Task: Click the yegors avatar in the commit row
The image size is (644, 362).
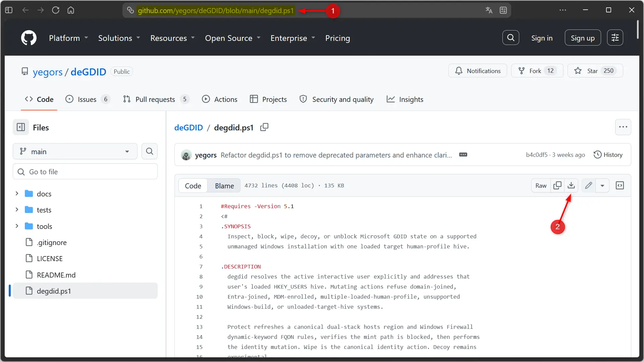Action: [186, 155]
